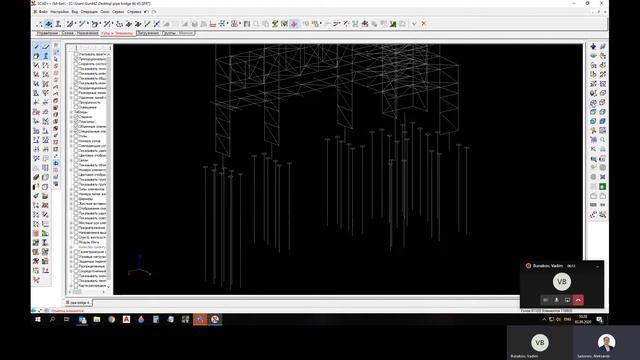Switch to the Назначения tab
Screen dimensions: 640x360
pyautogui.click(x=87, y=33)
